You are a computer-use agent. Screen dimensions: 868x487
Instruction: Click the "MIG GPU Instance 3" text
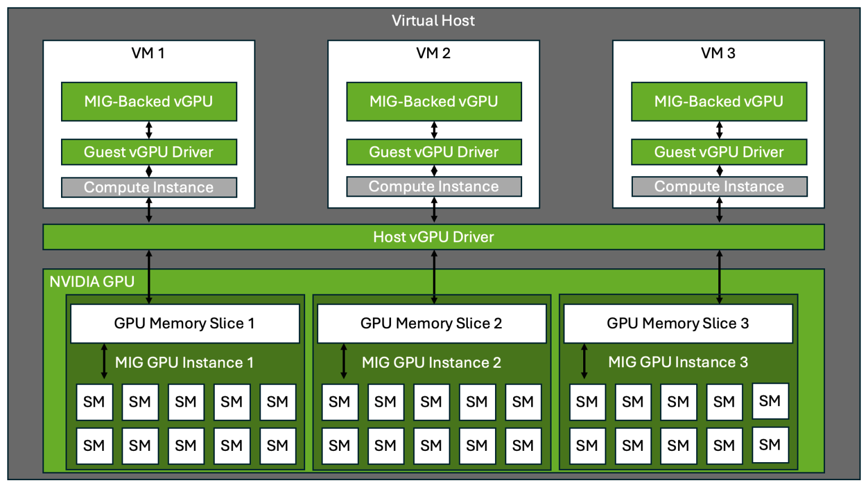[678, 362]
